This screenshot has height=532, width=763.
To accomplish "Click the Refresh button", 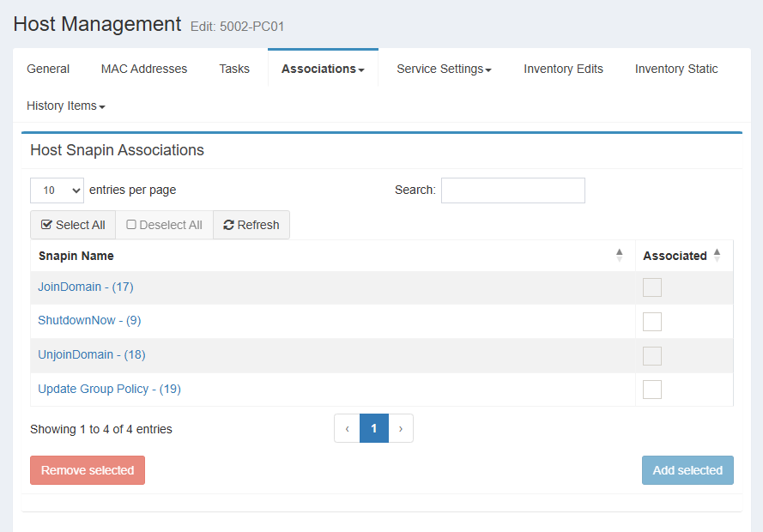I will coord(251,225).
